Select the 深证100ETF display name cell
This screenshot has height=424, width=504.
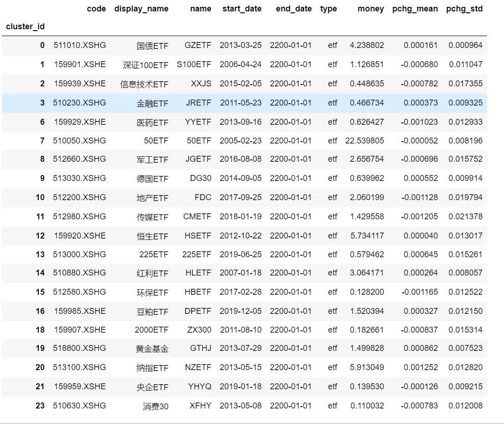pos(145,65)
